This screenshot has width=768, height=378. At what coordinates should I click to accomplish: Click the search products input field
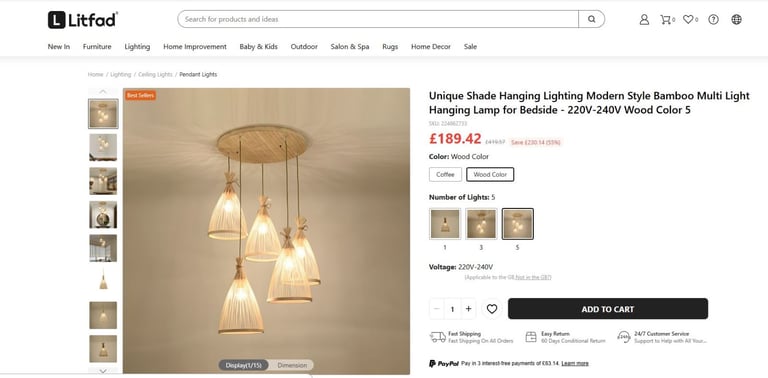378,19
